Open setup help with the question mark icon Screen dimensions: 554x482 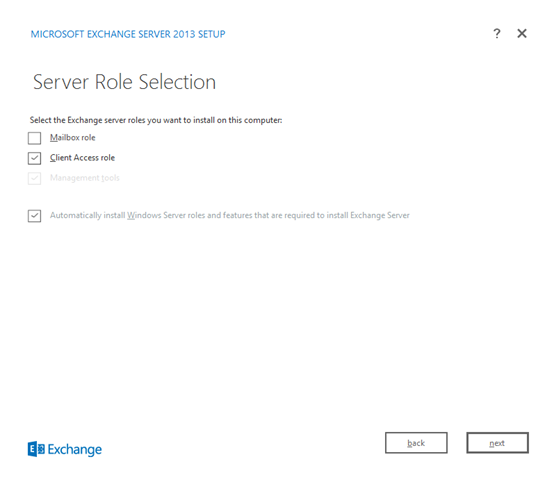[496, 34]
